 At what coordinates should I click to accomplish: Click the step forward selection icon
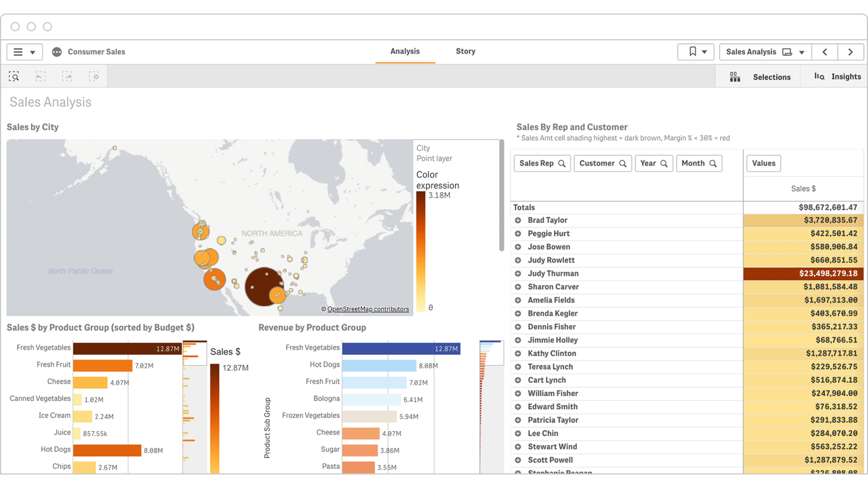[x=67, y=77]
